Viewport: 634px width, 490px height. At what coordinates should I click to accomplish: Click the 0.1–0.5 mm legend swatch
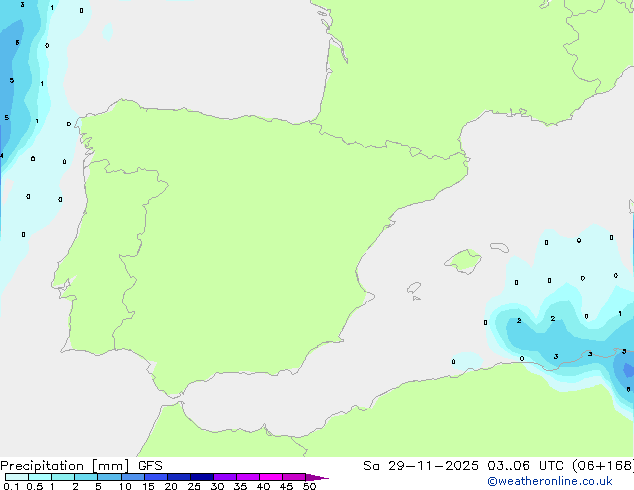pos(17,477)
